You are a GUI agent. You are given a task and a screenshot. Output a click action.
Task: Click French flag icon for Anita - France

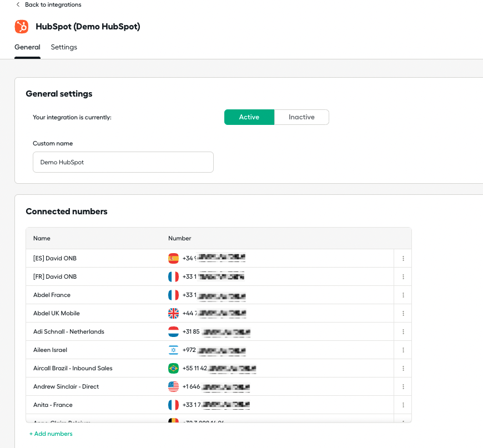[173, 405]
